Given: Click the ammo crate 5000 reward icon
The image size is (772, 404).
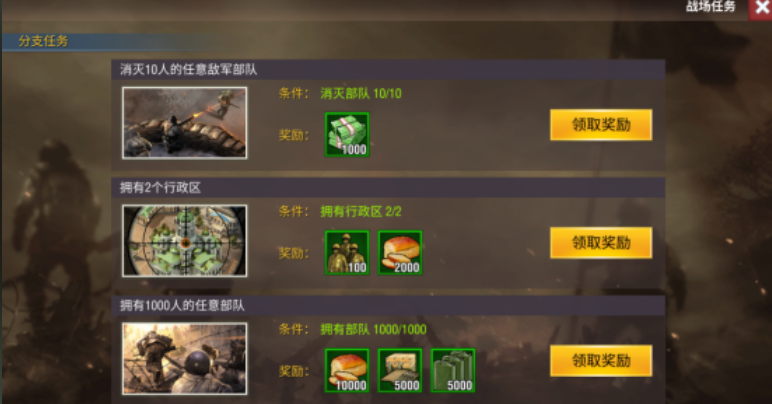Looking at the screenshot, I should click(400, 371).
